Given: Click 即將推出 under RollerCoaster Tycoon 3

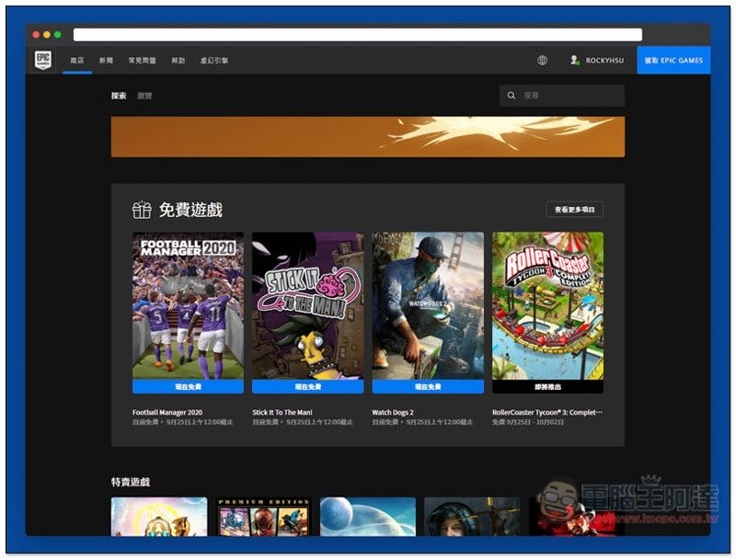Looking at the screenshot, I should (x=547, y=386).
